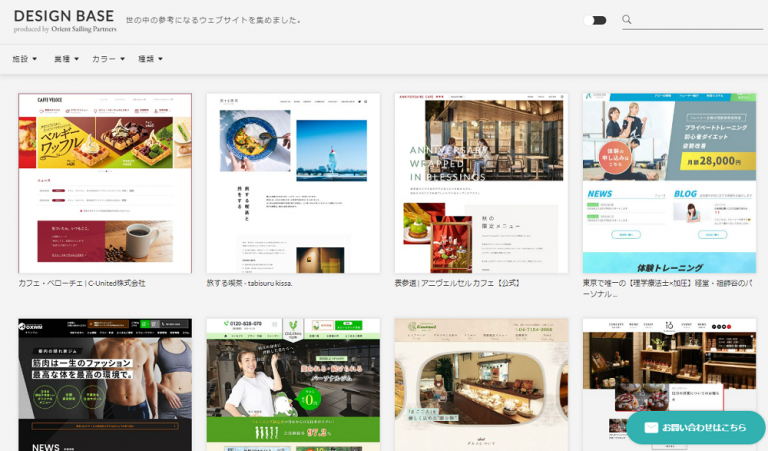Image resolution: width=768 pixels, height=451 pixels.
Task: Click the envelope icon in contact button
Action: (651, 427)
